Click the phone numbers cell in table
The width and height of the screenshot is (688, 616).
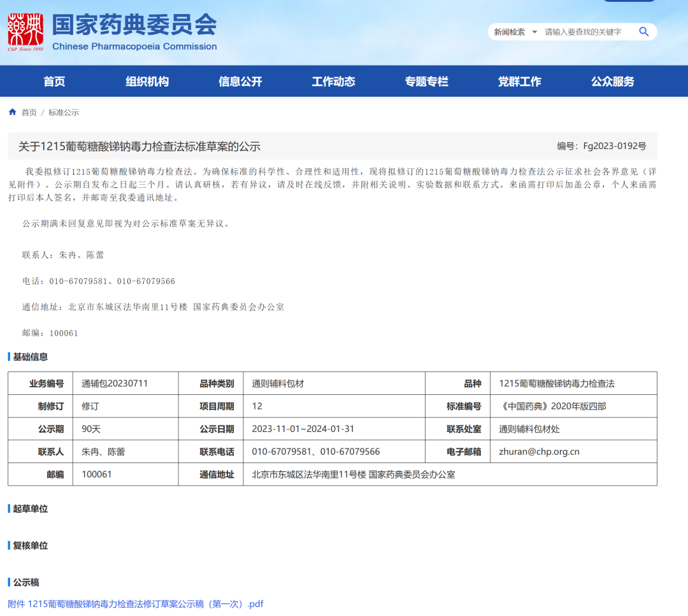[334, 452]
